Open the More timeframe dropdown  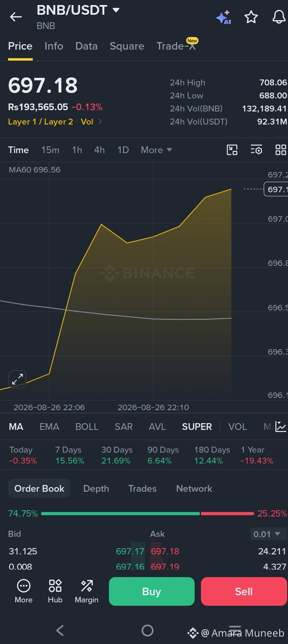click(x=156, y=150)
